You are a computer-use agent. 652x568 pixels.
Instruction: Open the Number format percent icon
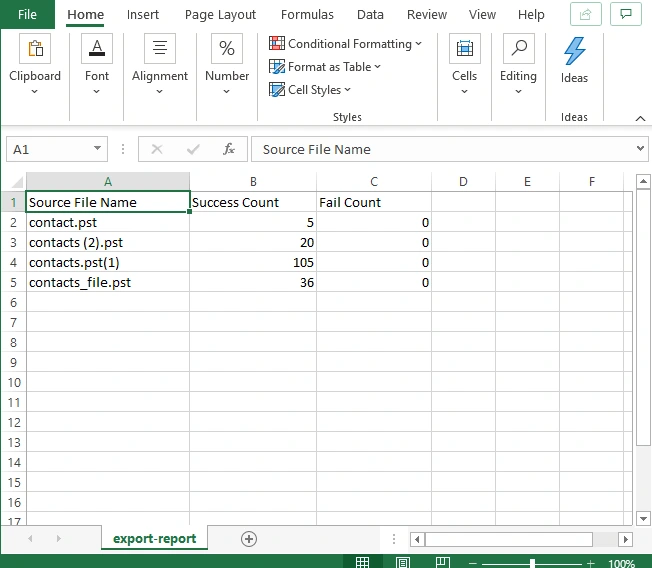click(x=227, y=49)
